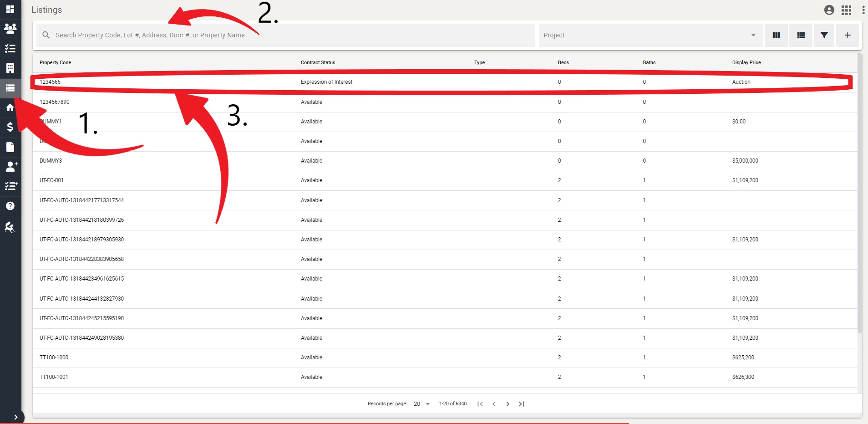Open the Contacts people icon in the sidebar

click(10, 28)
